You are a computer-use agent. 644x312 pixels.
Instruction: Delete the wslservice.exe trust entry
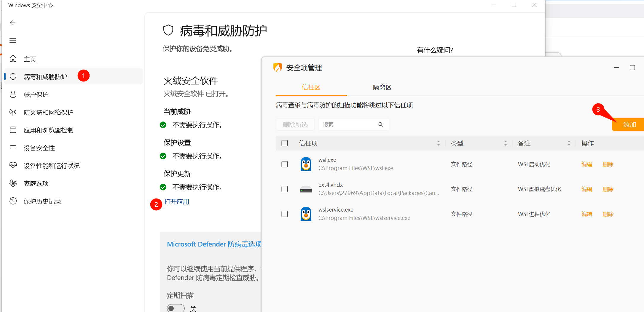pyautogui.click(x=608, y=214)
